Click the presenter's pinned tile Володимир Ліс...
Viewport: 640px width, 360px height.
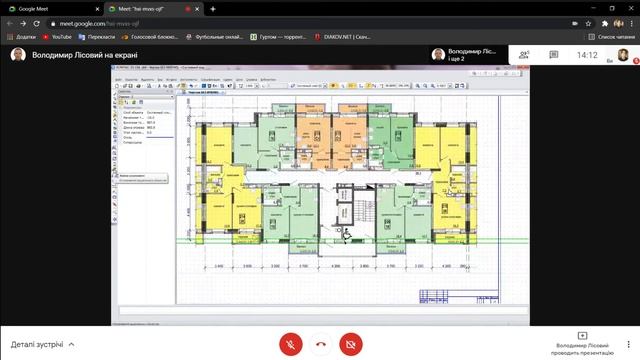[464, 55]
